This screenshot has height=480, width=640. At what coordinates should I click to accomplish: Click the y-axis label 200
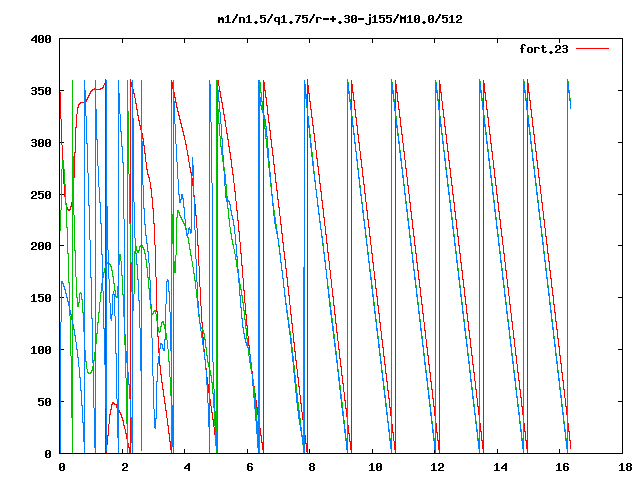pos(41,246)
